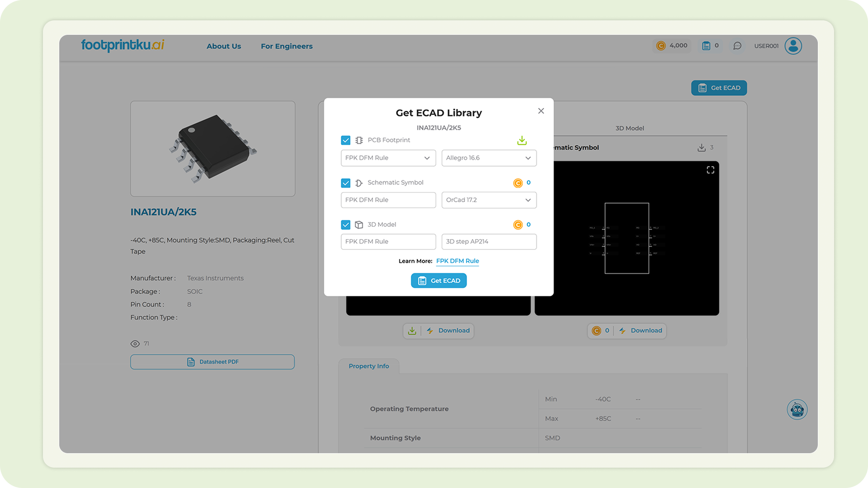Image resolution: width=868 pixels, height=488 pixels.
Task: Click the INA121UA/2K5 chip product image
Action: coord(213,149)
